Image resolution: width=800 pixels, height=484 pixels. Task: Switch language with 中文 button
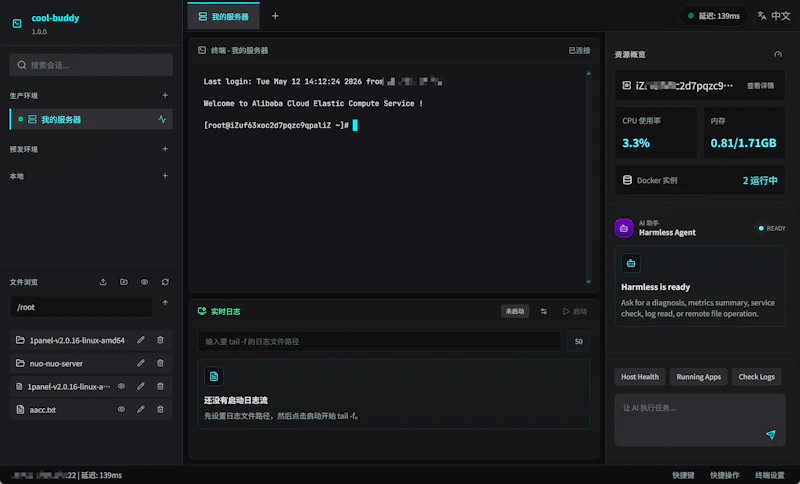pyautogui.click(x=774, y=16)
